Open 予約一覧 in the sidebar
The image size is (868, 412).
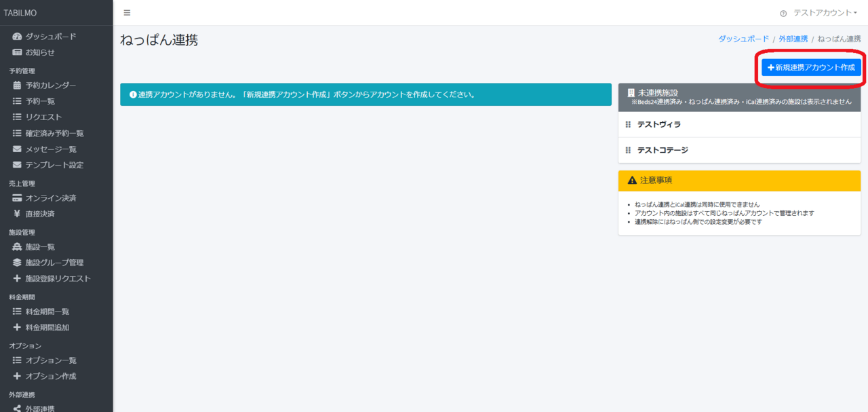click(x=40, y=101)
